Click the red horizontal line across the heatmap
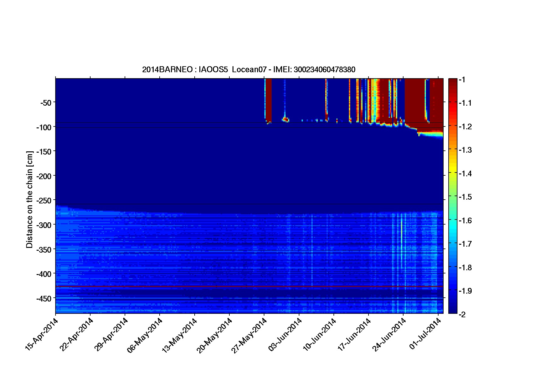 (249, 286)
